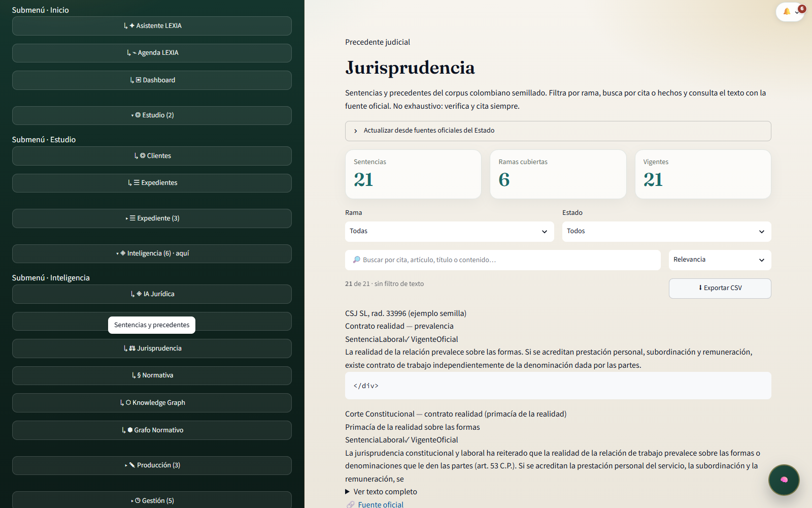
Task: Click the magnifier icon in search field
Action: tap(356, 260)
